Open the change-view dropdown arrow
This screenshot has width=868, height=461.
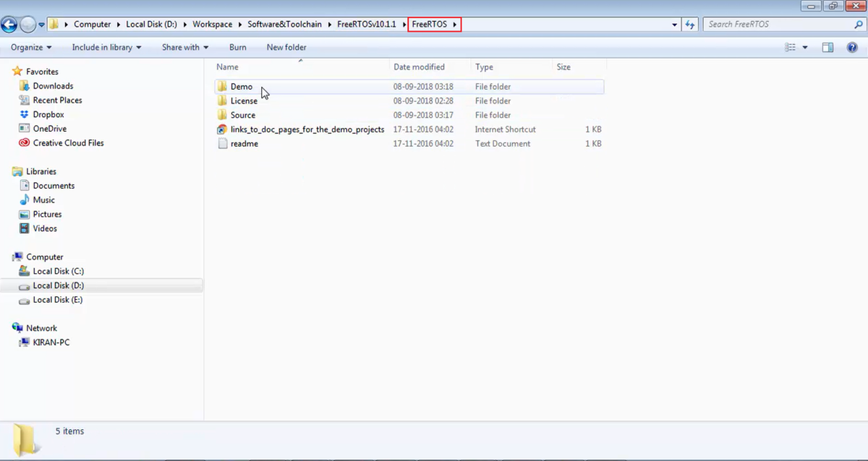click(804, 47)
